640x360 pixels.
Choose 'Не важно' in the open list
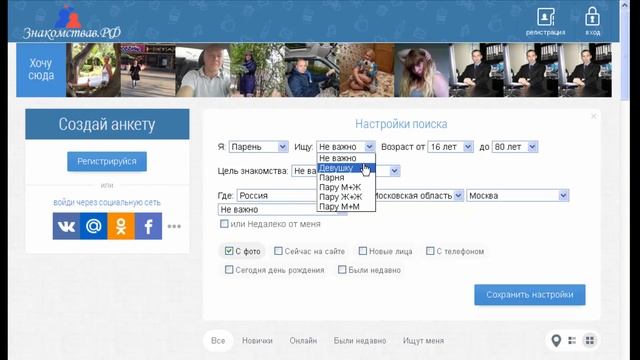346,158
